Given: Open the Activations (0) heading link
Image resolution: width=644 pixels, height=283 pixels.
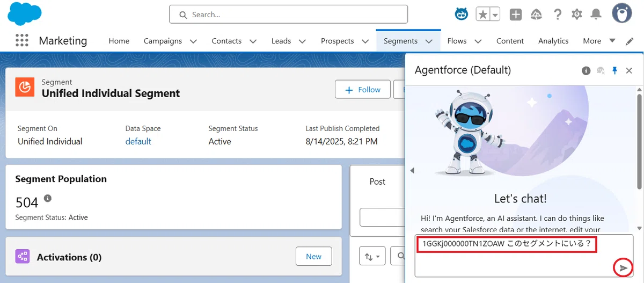Looking at the screenshot, I should [69, 257].
